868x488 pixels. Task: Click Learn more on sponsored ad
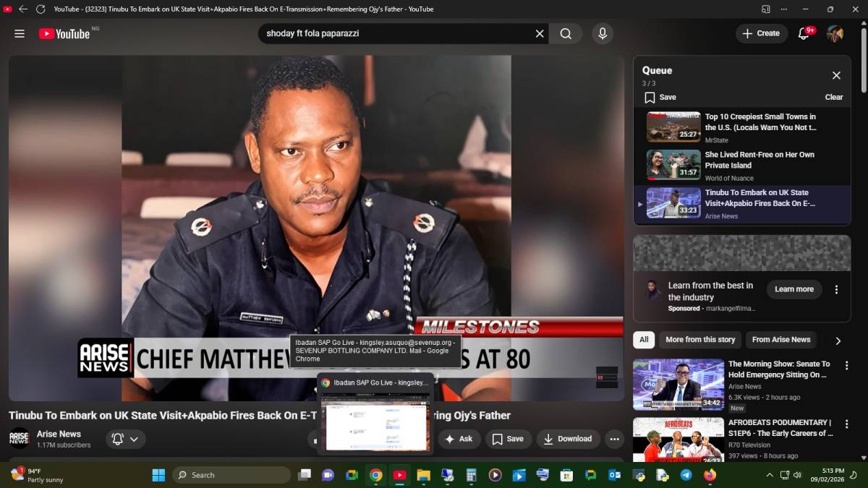pos(794,289)
